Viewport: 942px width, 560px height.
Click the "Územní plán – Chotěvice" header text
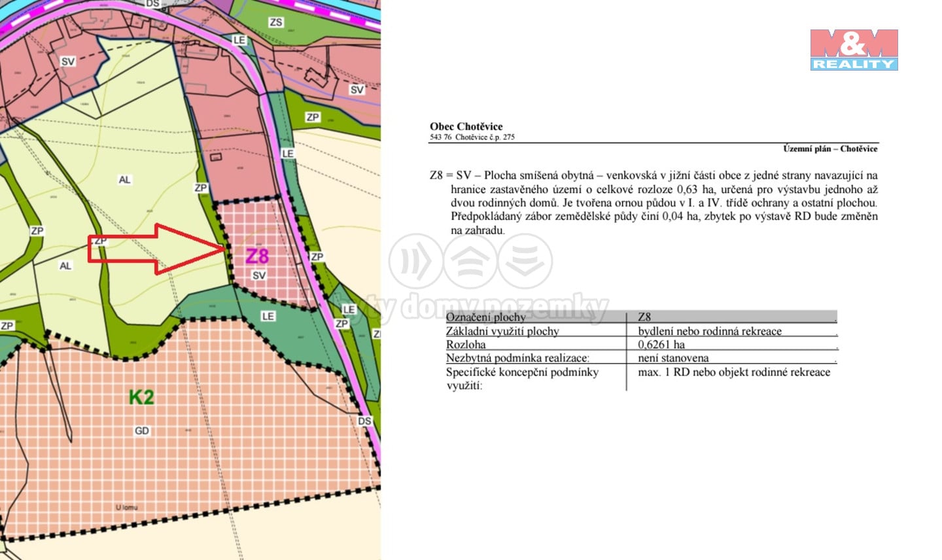click(x=830, y=149)
